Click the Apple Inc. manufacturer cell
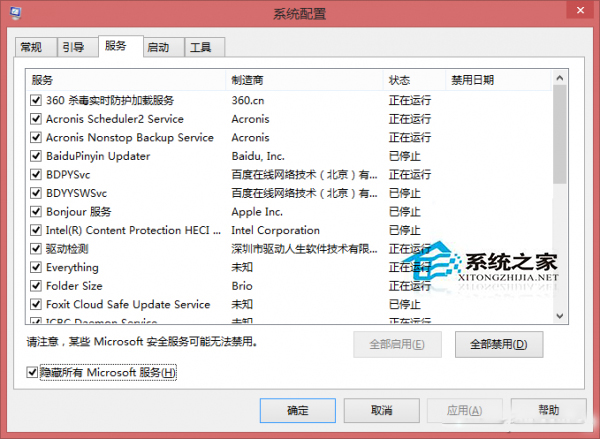 click(x=257, y=212)
